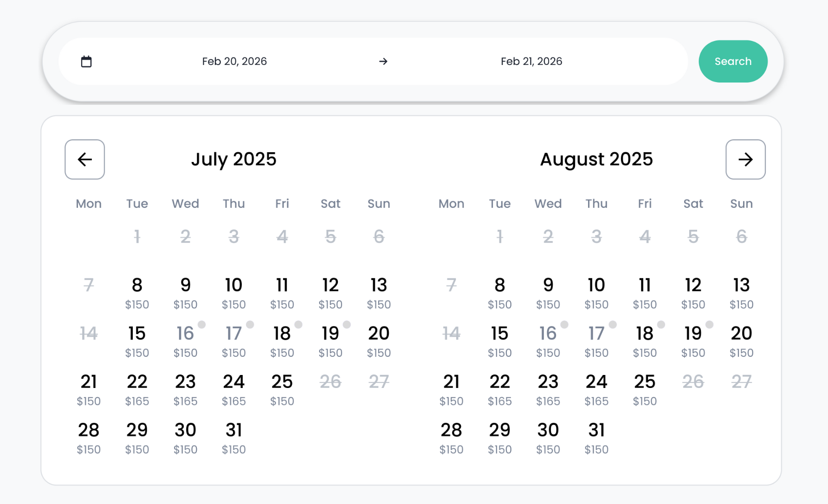The height and width of the screenshot is (504, 828).
Task: Select August 15 priced at $150
Action: 499,341
